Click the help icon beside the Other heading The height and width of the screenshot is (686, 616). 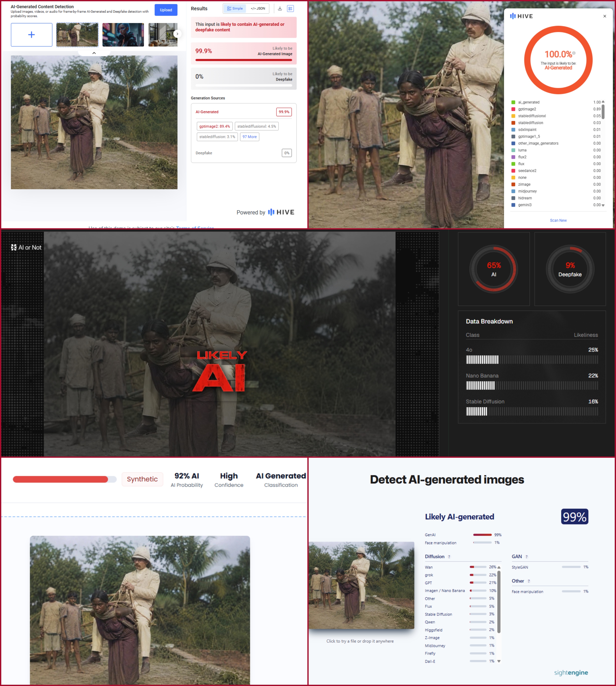[529, 581]
